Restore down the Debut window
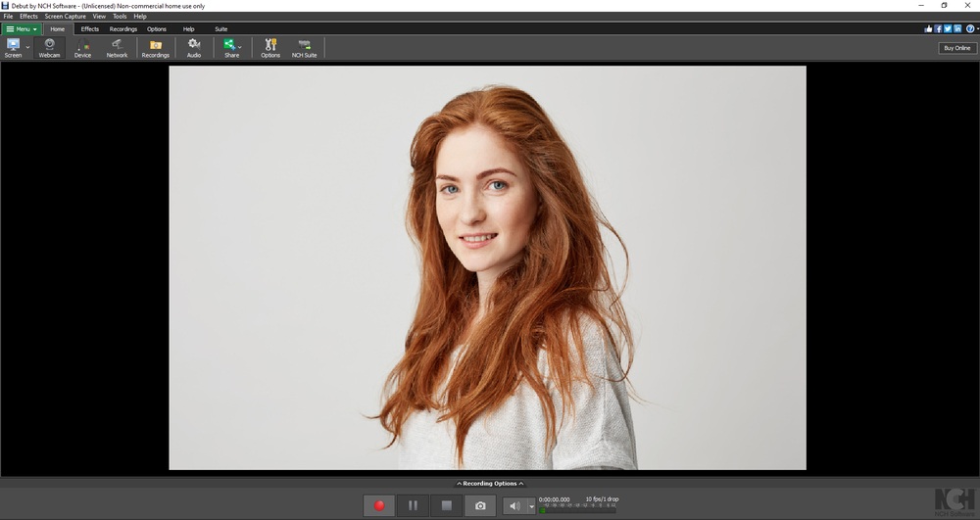This screenshot has width=980, height=520. click(945, 6)
